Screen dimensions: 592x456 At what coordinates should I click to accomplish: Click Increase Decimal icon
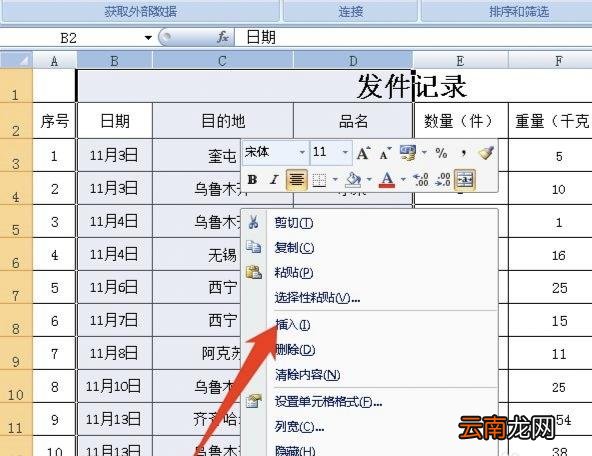[421, 180]
